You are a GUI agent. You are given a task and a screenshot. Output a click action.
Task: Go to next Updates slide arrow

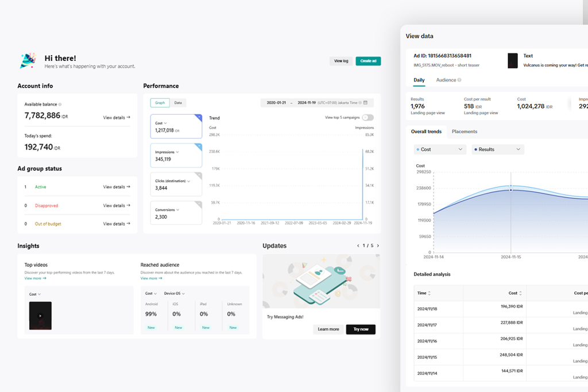378,246
